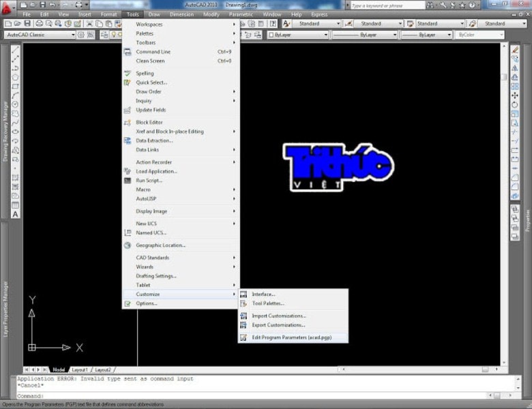
Task: Select the Erase tool in Modify toolbar
Action: point(515,50)
